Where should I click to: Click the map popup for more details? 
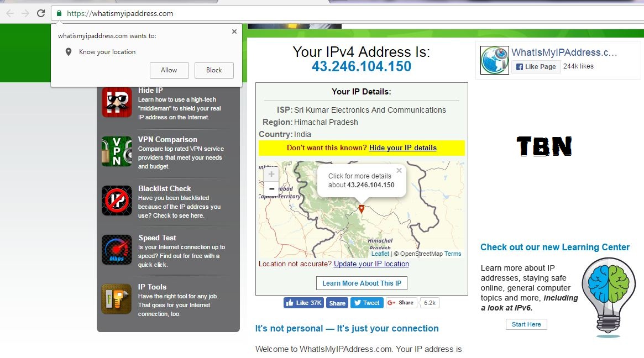click(362, 181)
